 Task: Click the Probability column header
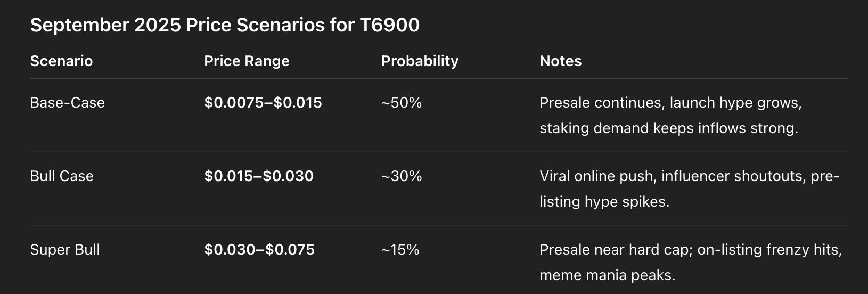pos(420,61)
